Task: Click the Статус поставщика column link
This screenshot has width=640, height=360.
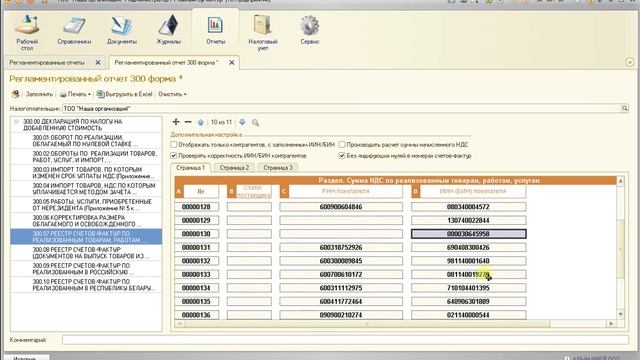Action: [x=253, y=191]
